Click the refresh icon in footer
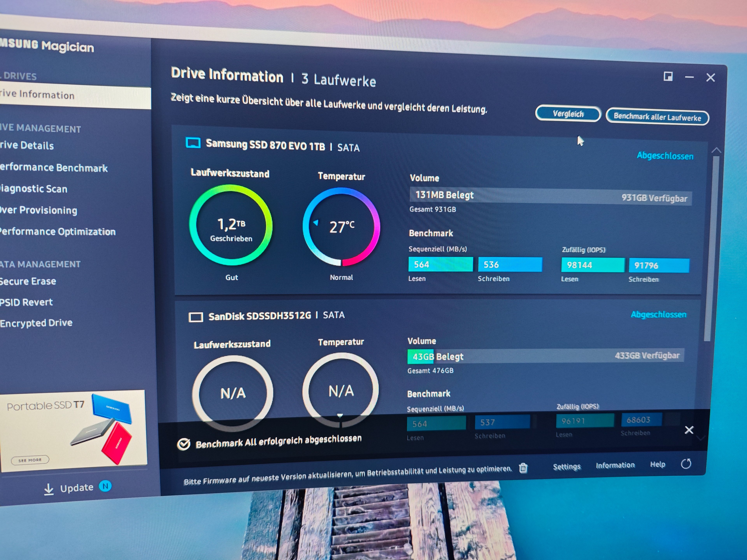 (x=686, y=464)
